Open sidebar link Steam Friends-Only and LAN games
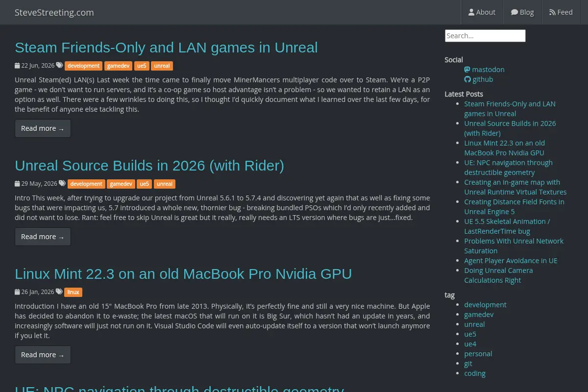Viewport: 588px width, 392px height. tap(510, 109)
